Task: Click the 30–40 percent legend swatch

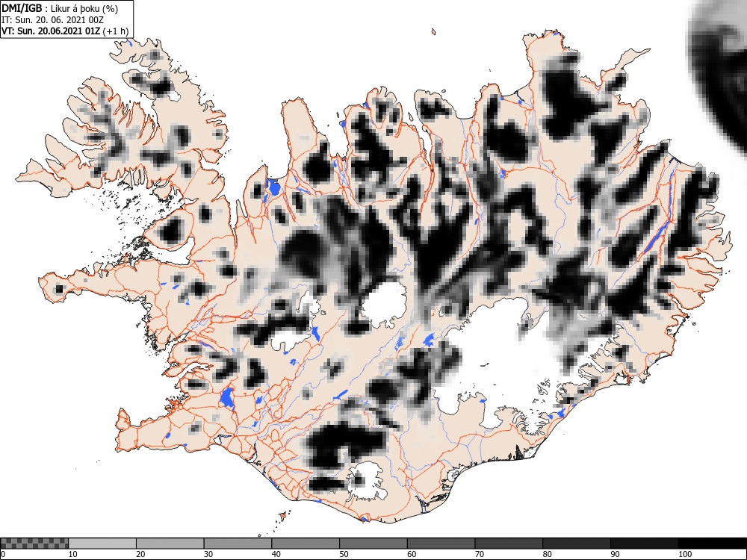Action: coord(238,544)
